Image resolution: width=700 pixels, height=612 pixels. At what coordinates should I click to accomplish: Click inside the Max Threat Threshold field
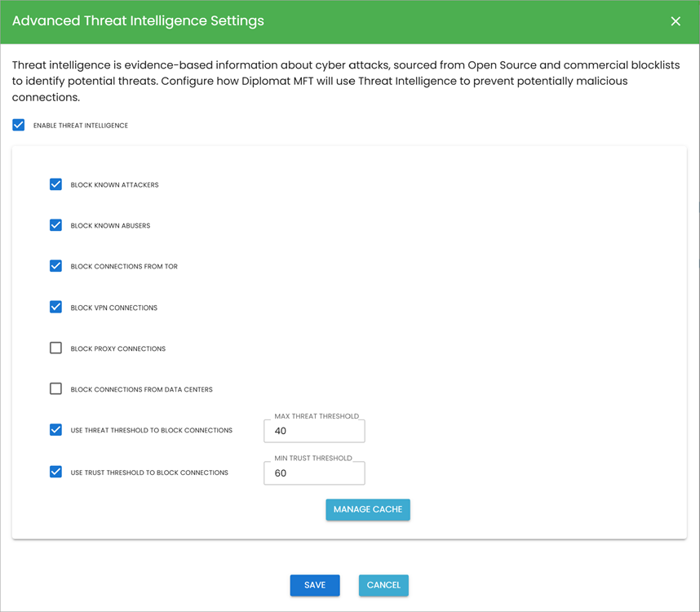point(314,431)
